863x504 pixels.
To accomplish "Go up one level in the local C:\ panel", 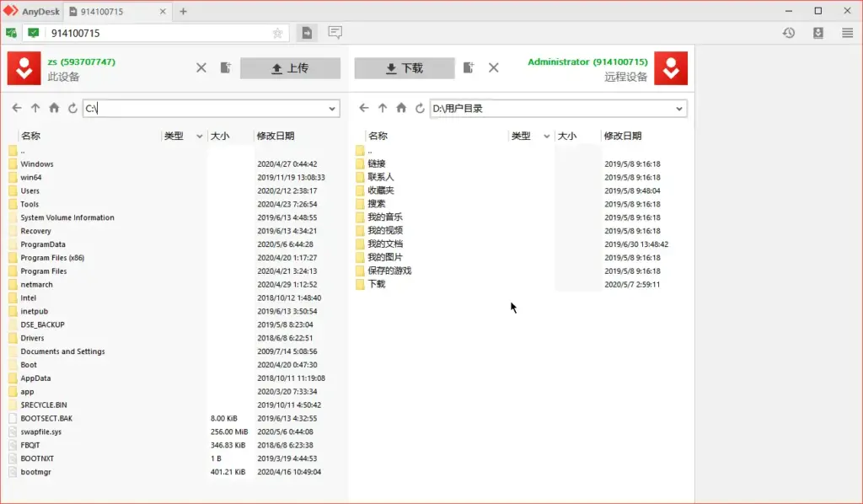I will point(35,108).
